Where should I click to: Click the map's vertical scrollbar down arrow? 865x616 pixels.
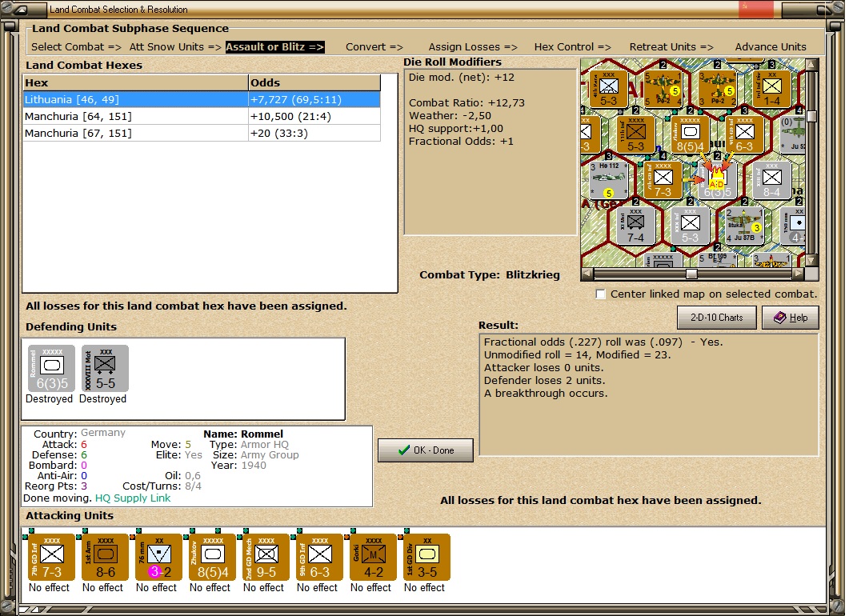(811, 260)
